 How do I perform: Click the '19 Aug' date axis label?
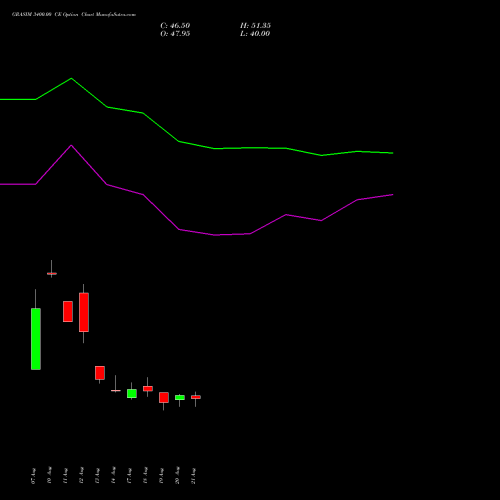click(x=161, y=476)
